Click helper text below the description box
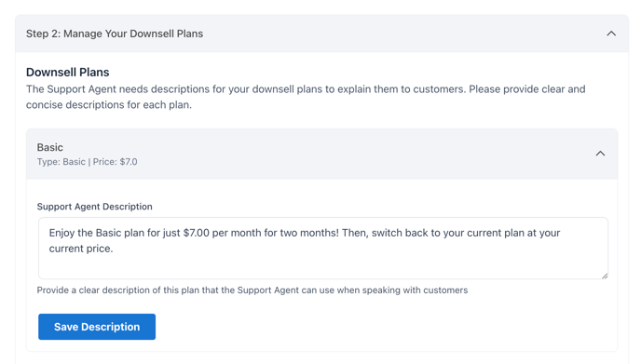The image size is (641, 364). (x=252, y=290)
